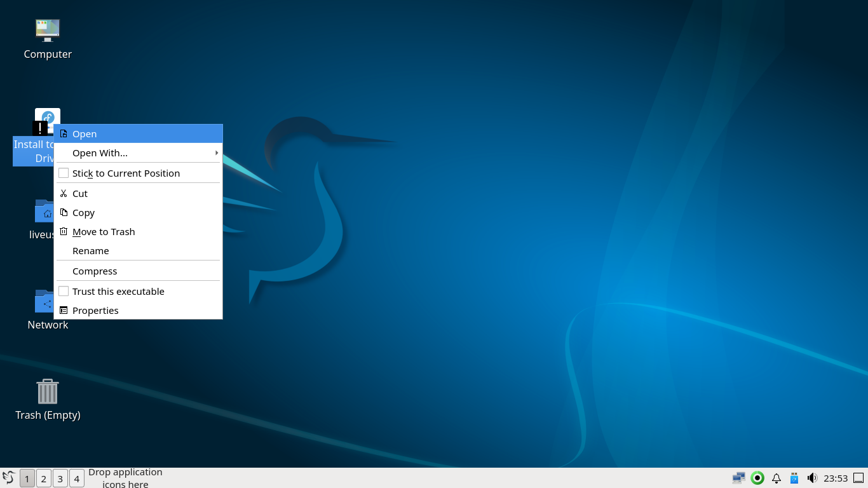Click the removable media tray icon

[x=794, y=478]
